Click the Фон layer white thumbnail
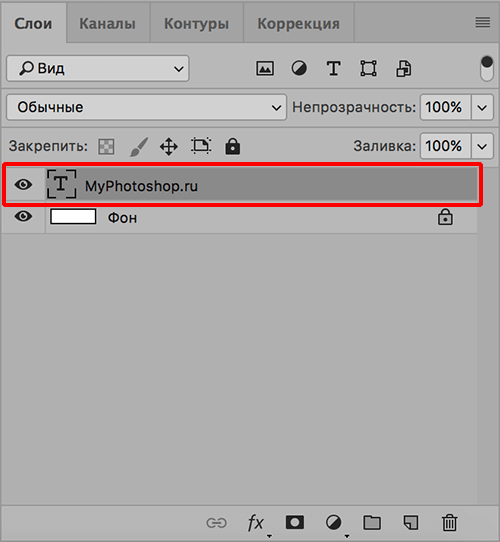The image size is (500, 542). pos(73,217)
